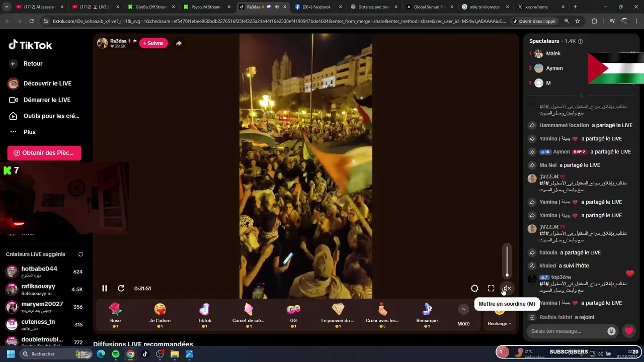The height and width of the screenshot is (362, 644).
Task: Expand the Recharge menu
Action: click(x=499, y=323)
